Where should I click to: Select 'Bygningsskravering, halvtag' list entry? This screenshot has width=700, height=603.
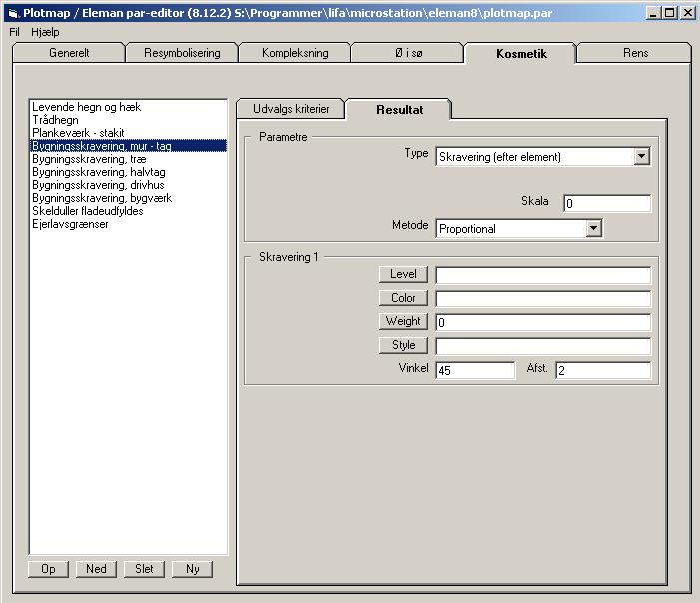coord(128,172)
